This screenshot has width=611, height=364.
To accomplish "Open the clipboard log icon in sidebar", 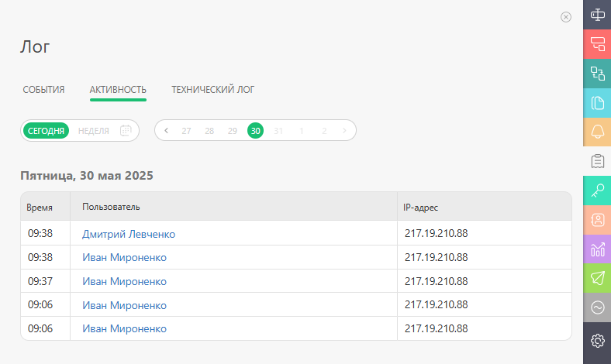I will [x=597, y=161].
